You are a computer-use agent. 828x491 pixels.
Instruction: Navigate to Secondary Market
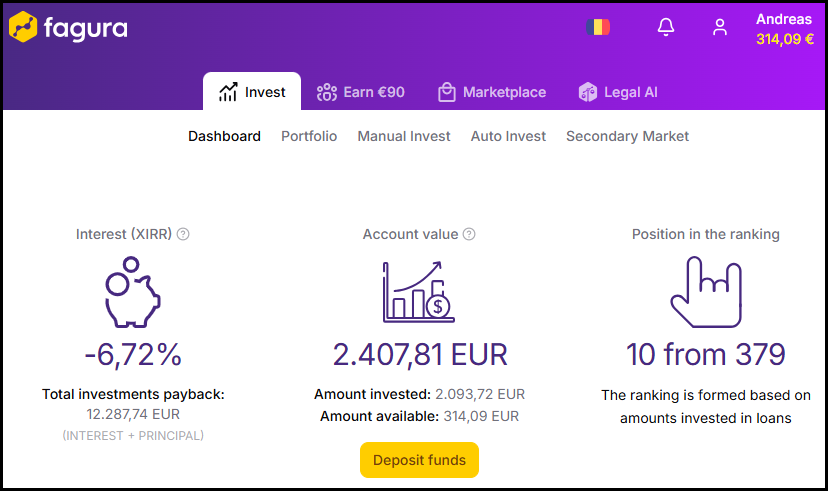627,136
